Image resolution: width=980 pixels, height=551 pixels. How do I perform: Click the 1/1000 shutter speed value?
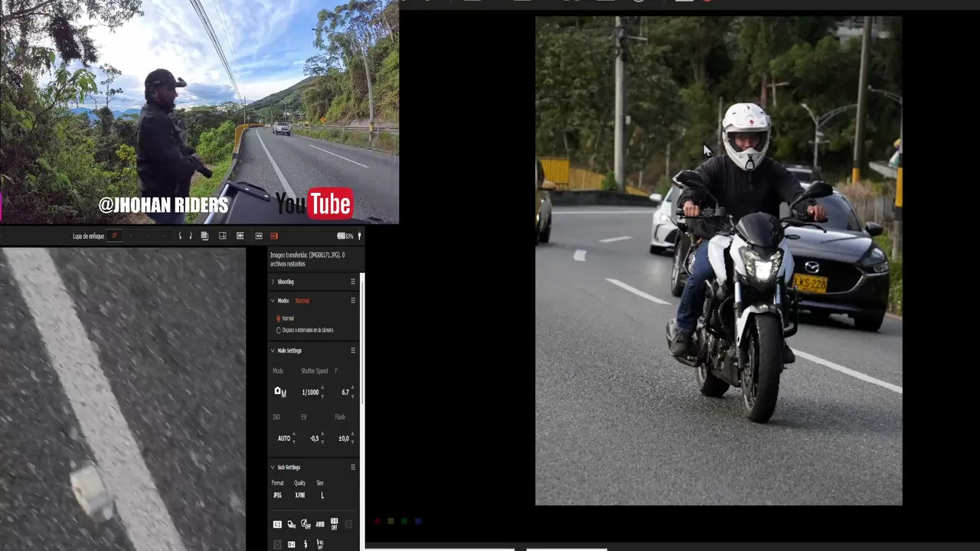click(x=309, y=393)
